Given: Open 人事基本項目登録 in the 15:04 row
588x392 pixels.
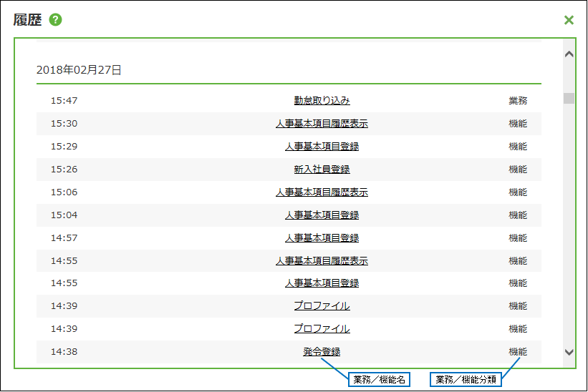Looking at the screenshot, I should click(322, 215).
